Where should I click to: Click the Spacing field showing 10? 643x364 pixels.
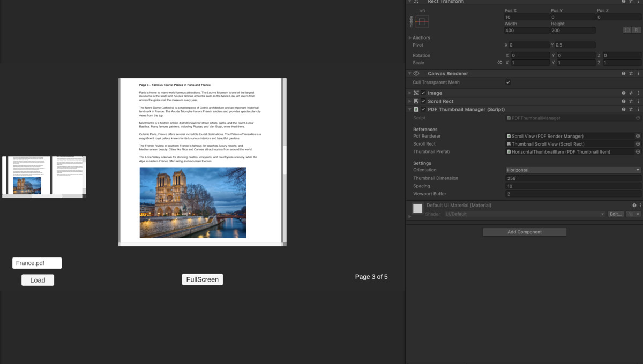573,186
